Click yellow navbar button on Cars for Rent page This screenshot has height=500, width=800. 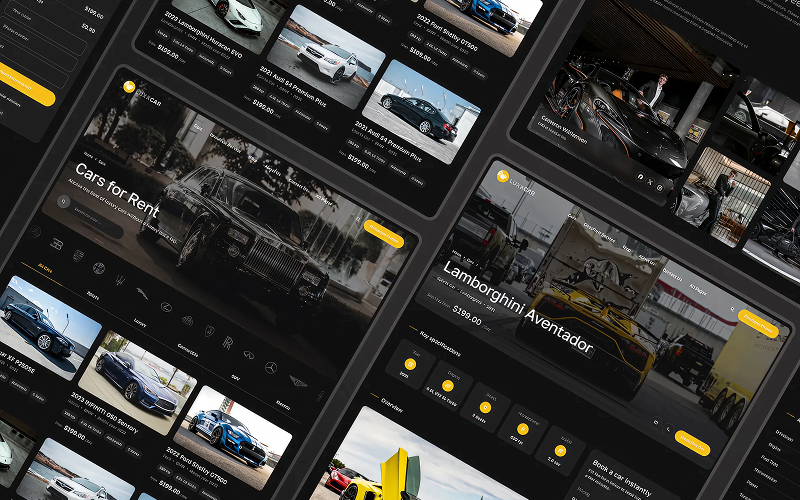tap(384, 234)
